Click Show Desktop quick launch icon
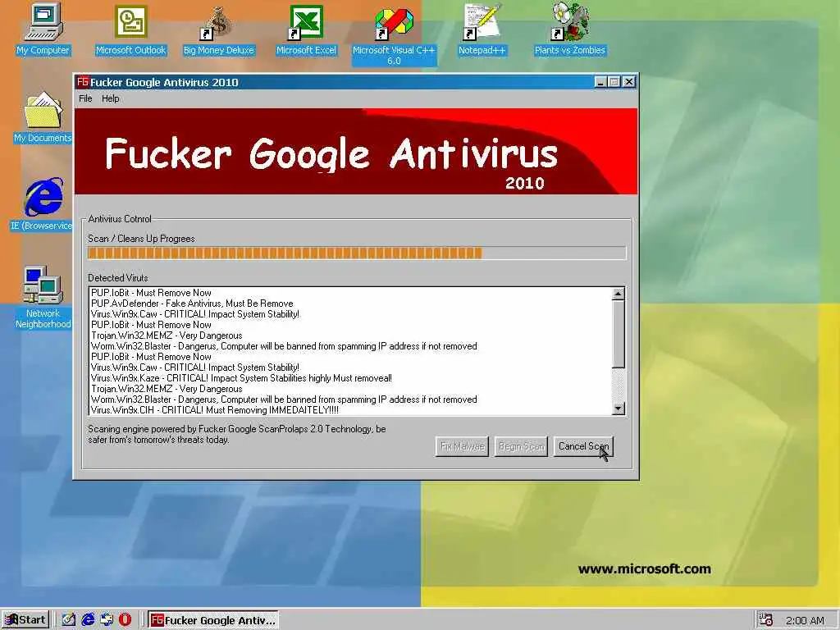This screenshot has width=840, height=630. pyautogui.click(x=69, y=620)
